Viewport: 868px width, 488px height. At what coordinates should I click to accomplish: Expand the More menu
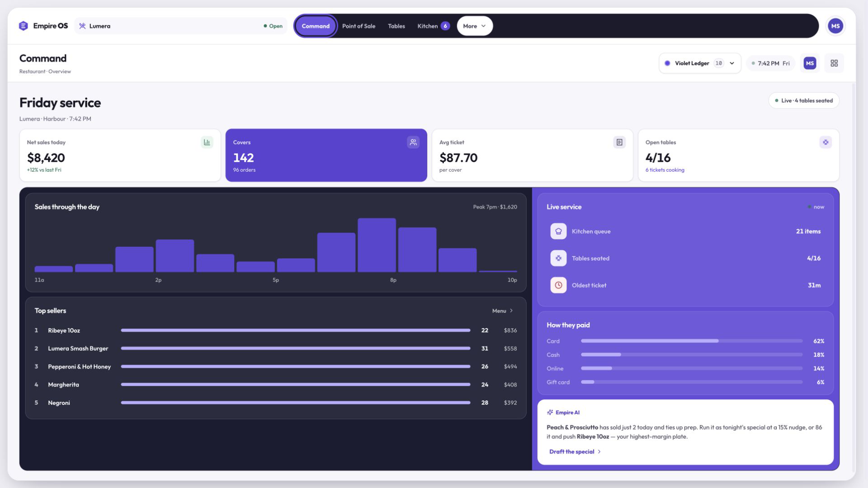475,26
